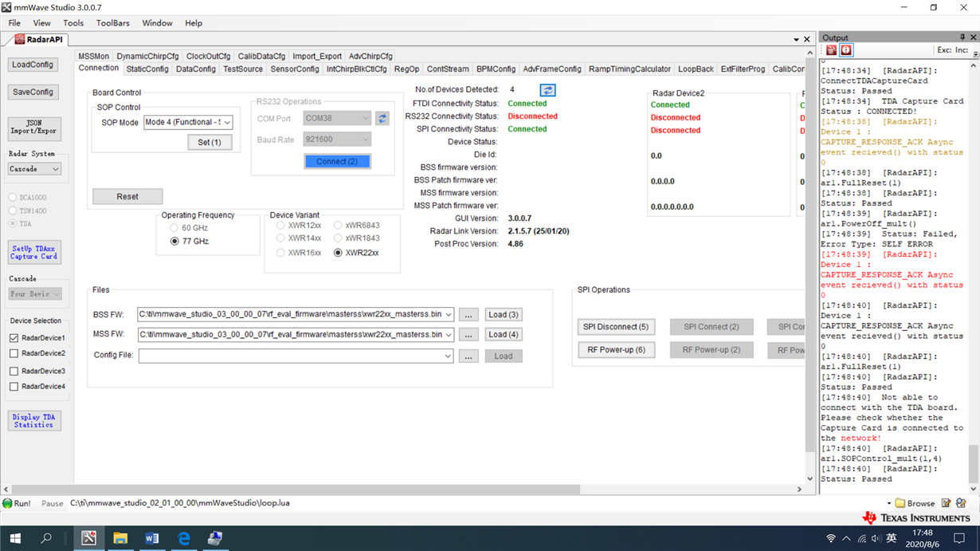Click the SetUp TDAxx Capture Card button

[x=34, y=253]
